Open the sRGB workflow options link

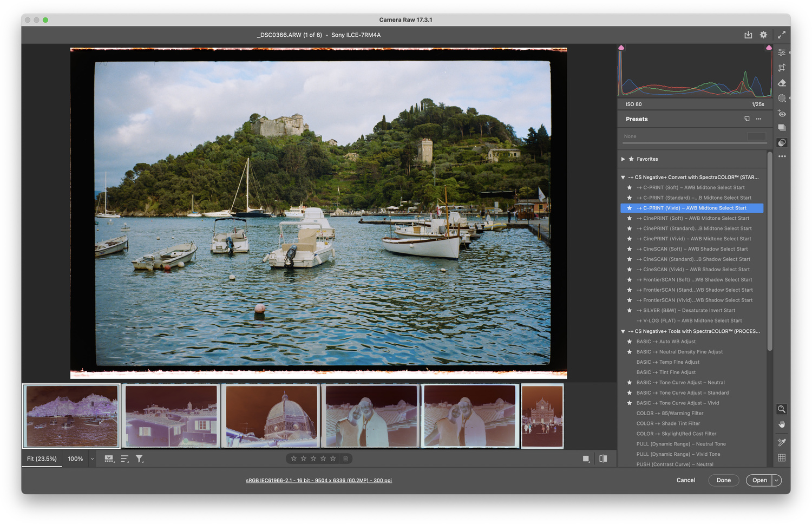pyautogui.click(x=319, y=480)
